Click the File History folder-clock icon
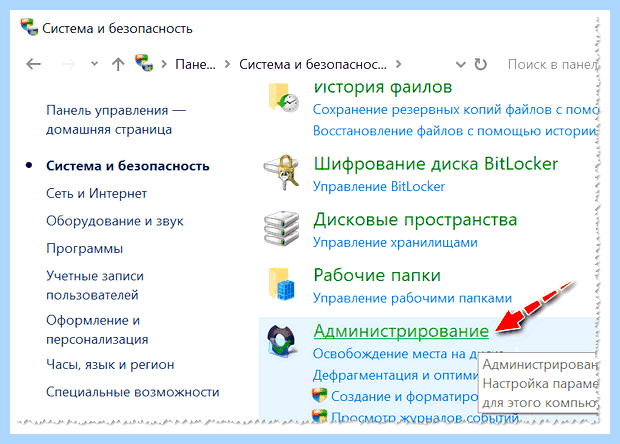This screenshot has height=444, width=620. pos(283,98)
